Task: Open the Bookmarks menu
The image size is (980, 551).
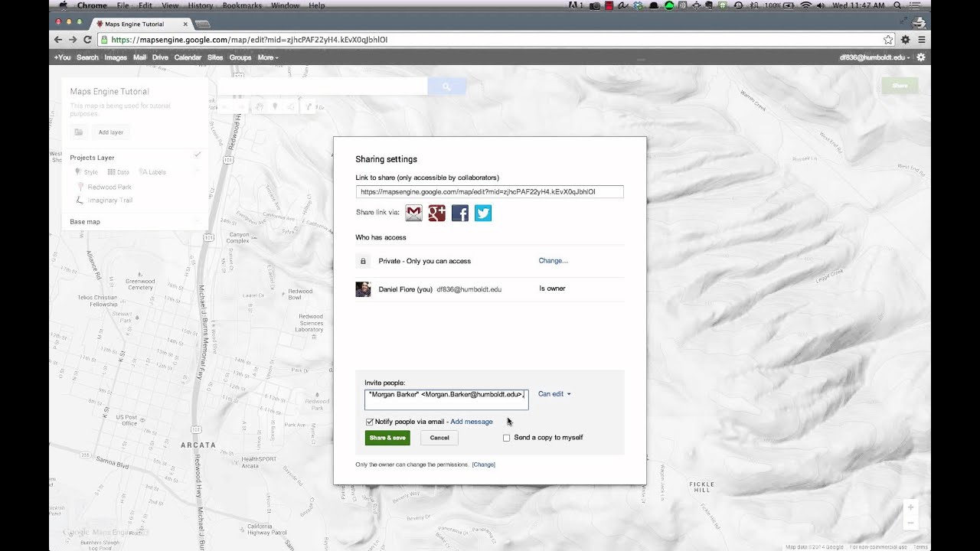Action: 241,5
